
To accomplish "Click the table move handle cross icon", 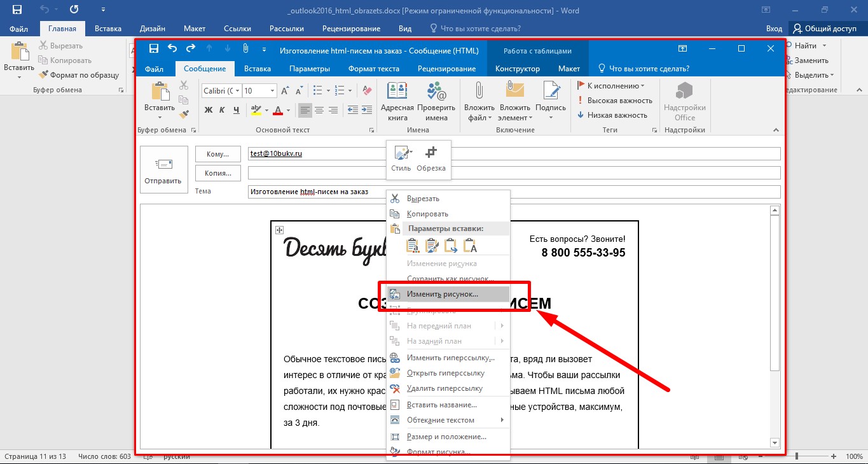I will click(279, 230).
